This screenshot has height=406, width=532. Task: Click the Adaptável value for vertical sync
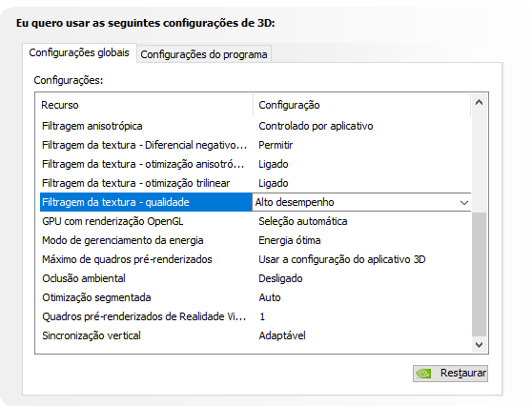282,335
